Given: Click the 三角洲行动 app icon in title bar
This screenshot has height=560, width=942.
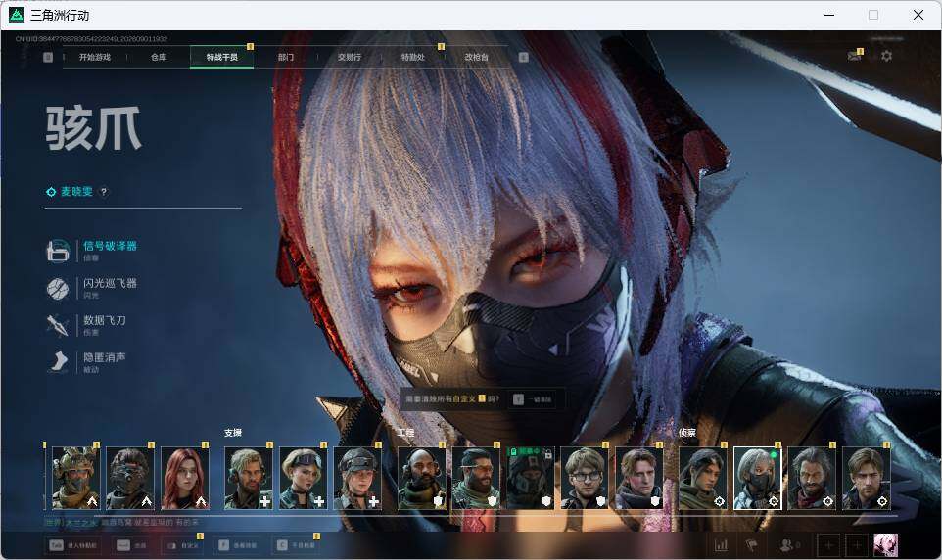Looking at the screenshot, I should click(x=17, y=15).
